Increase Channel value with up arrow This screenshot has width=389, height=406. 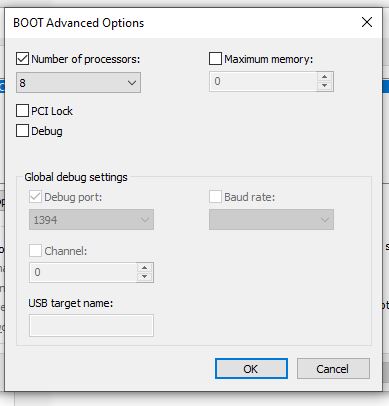tap(144, 268)
